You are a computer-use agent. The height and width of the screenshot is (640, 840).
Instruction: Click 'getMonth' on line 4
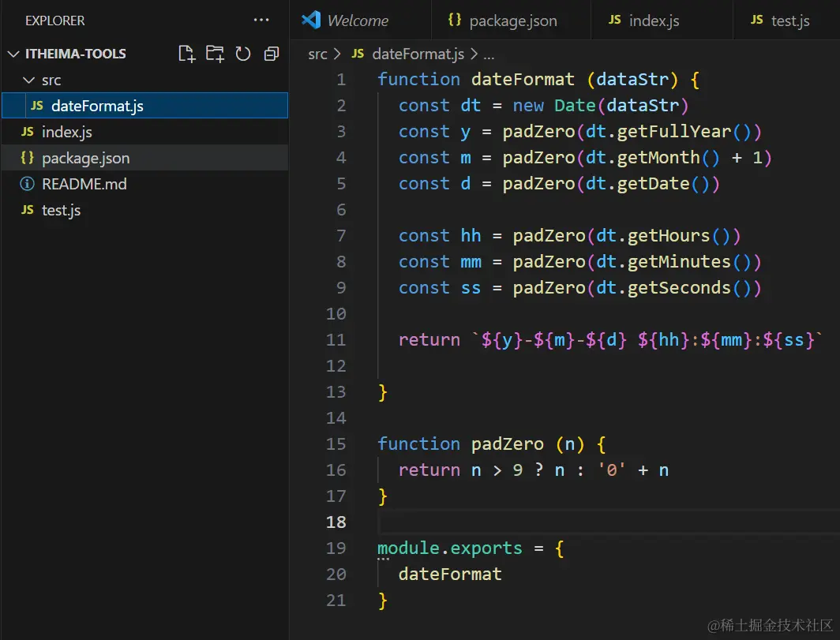point(658,158)
